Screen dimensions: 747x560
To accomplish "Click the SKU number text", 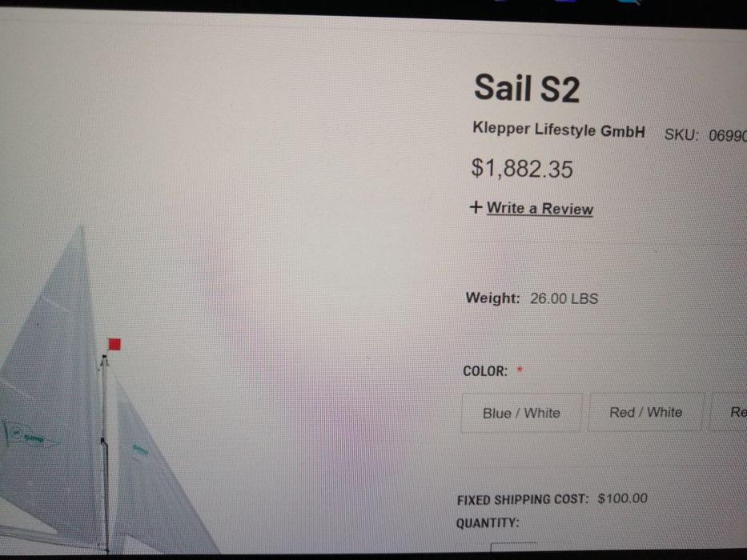I will (x=728, y=136).
